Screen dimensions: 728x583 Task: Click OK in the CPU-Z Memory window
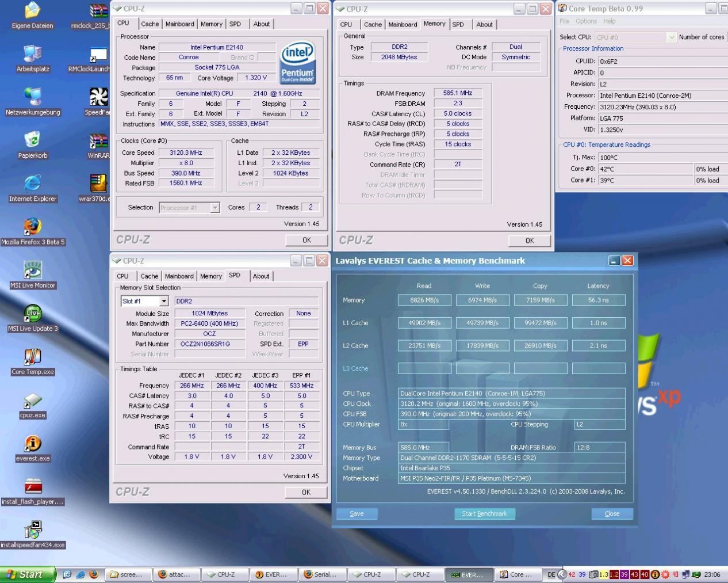click(530, 241)
